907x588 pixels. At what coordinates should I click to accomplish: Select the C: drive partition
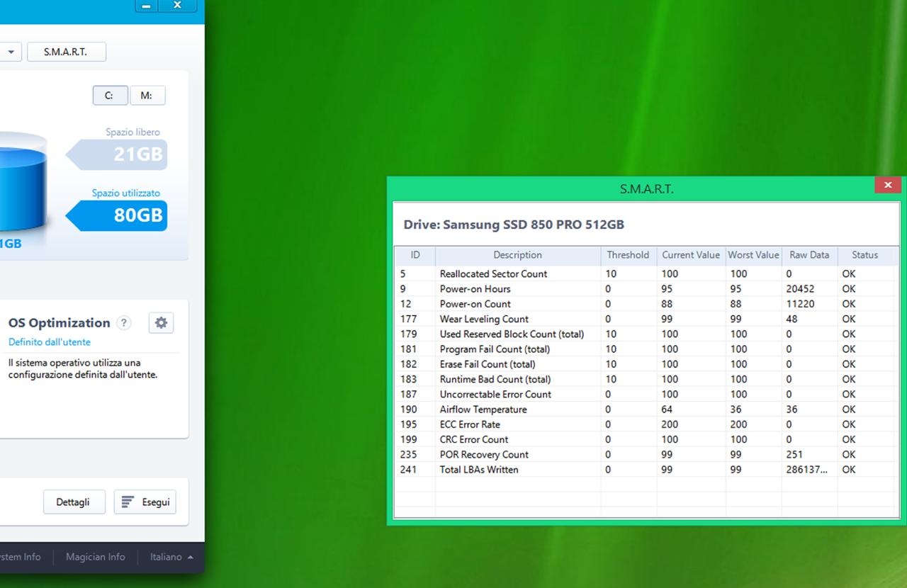coord(110,96)
